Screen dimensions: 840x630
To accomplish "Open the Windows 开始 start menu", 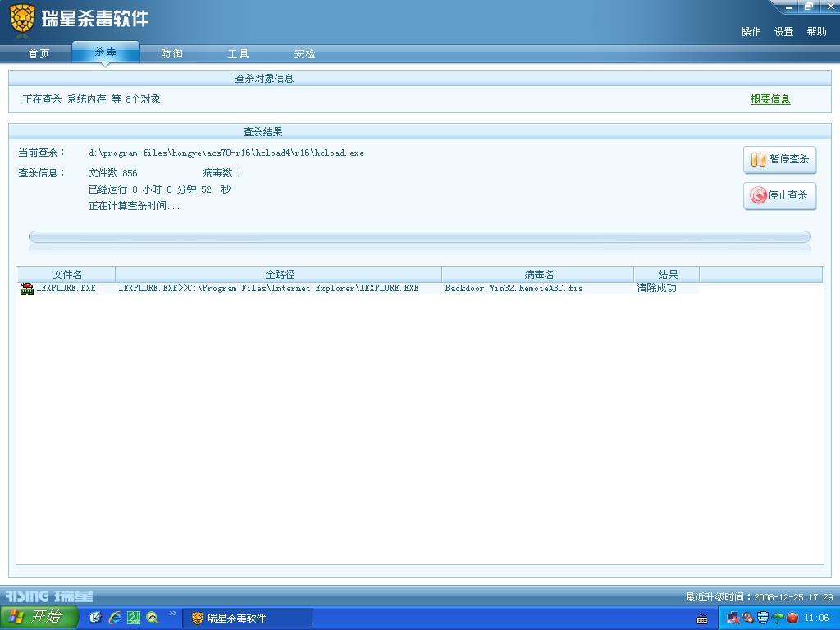I will pyautogui.click(x=39, y=617).
